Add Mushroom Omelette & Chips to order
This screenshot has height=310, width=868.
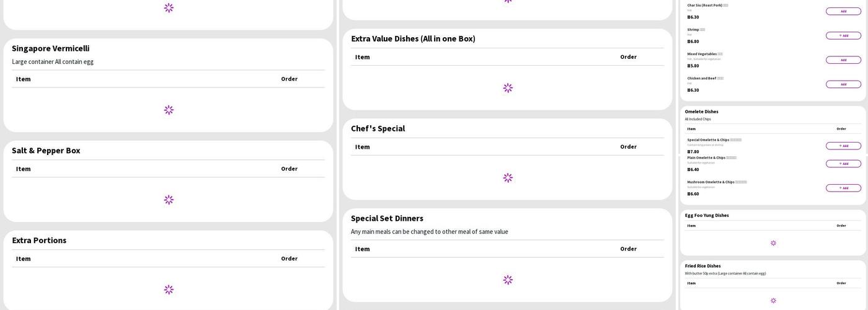pos(843,188)
